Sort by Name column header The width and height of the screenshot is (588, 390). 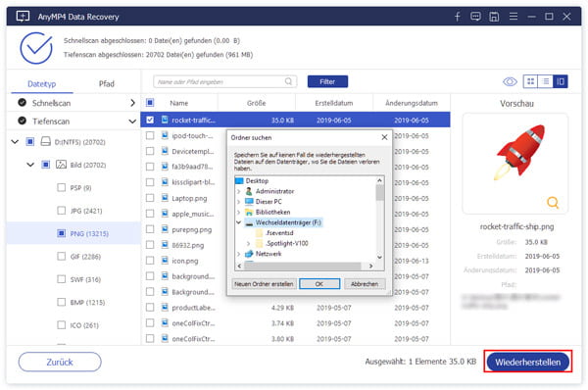click(179, 103)
